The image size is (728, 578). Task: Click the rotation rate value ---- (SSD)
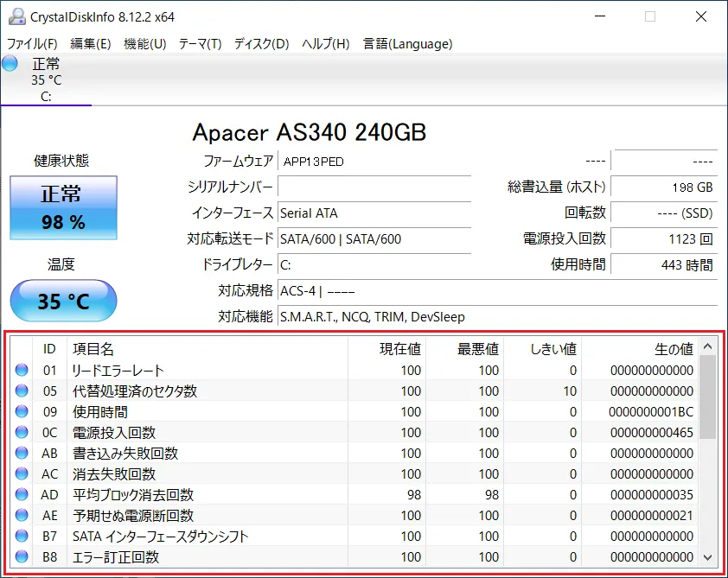pyautogui.click(x=664, y=213)
